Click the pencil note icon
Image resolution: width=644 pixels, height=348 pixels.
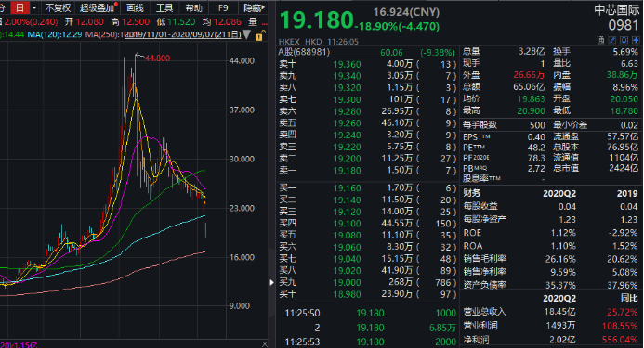click(612, 40)
